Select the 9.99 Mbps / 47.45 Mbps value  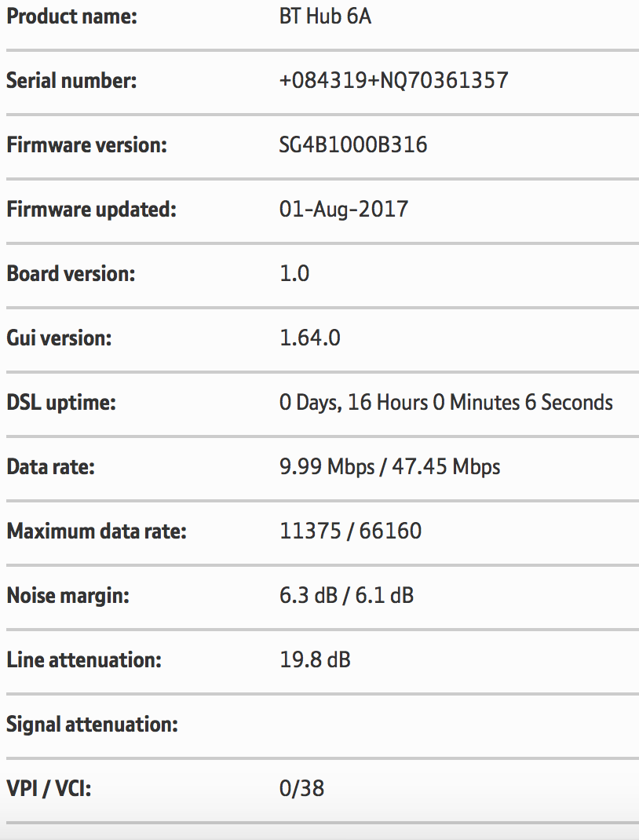[389, 467]
